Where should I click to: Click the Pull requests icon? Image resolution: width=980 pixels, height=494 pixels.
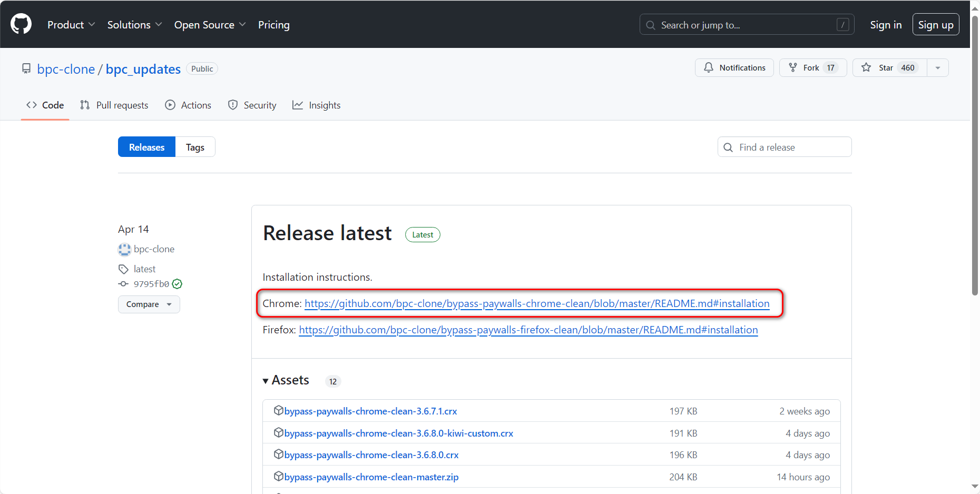(x=85, y=105)
